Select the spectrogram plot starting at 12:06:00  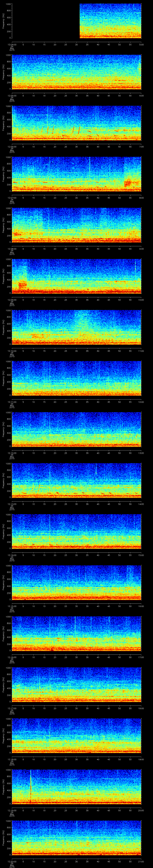(x=77, y=123)
